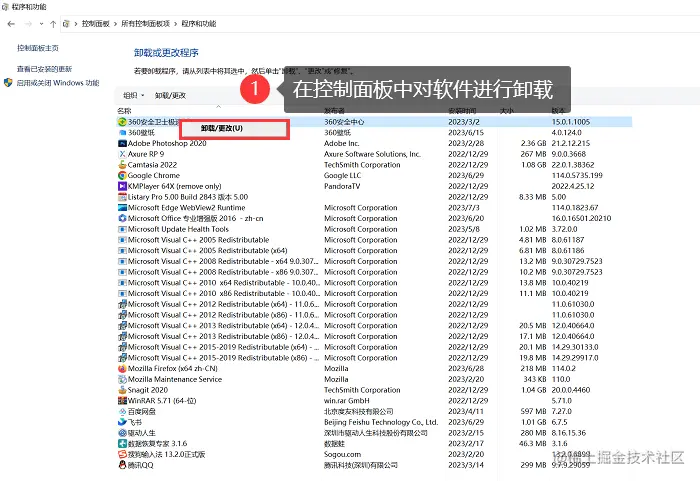Select Microsoft Visual C++ 2013 Redistributable (x64) row
Viewport: 700px width, 481px height.
click(374, 326)
